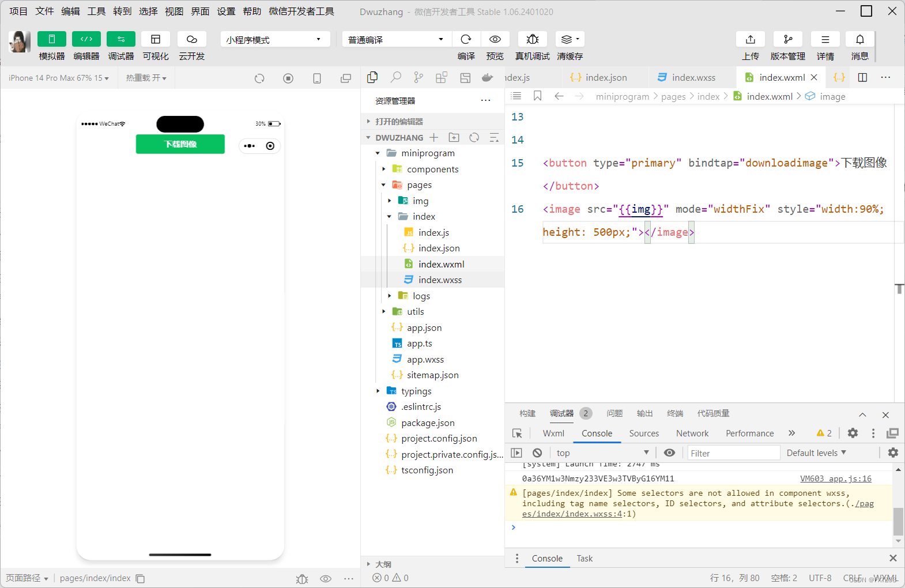905x588 pixels.
Task: Start real device debugging (真机调试)
Action: [x=533, y=39]
